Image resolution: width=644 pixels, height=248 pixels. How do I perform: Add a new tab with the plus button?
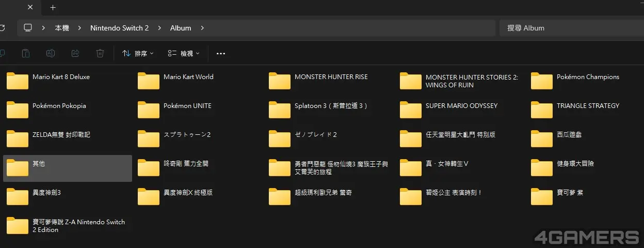click(x=53, y=7)
